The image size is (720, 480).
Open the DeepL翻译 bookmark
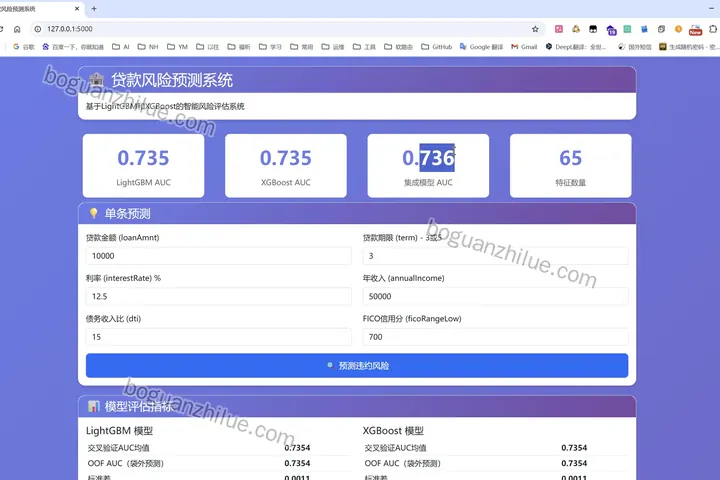pyautogui.click(x=576, y=47)
